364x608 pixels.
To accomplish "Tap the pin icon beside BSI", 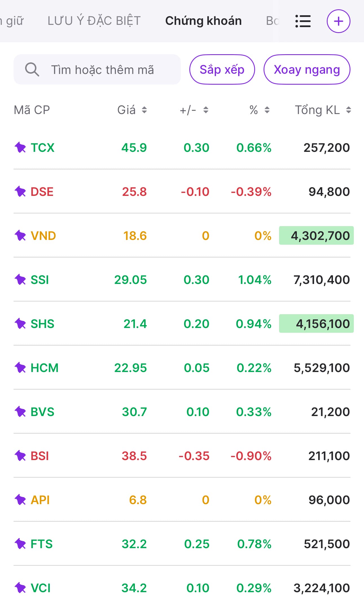I will [x=20, y=456].
